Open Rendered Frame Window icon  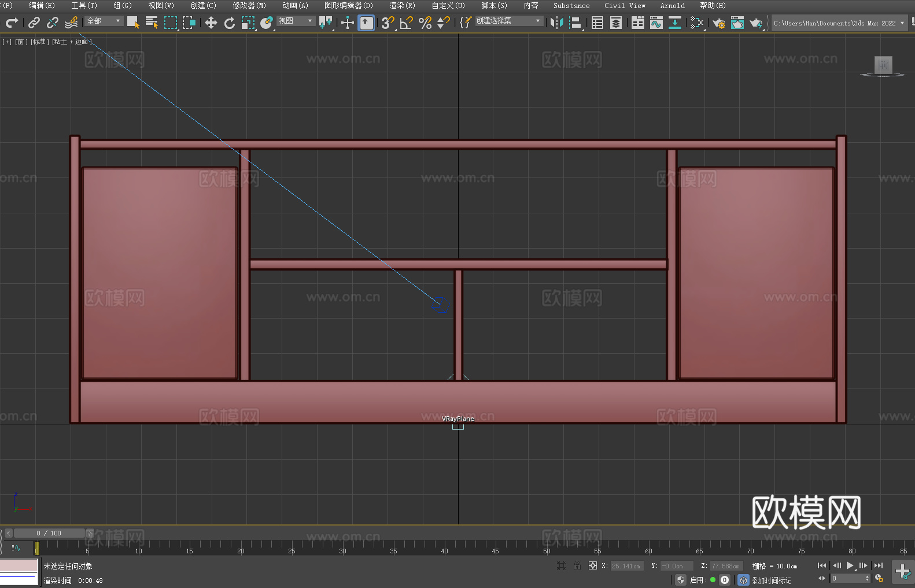pos(737,23)
